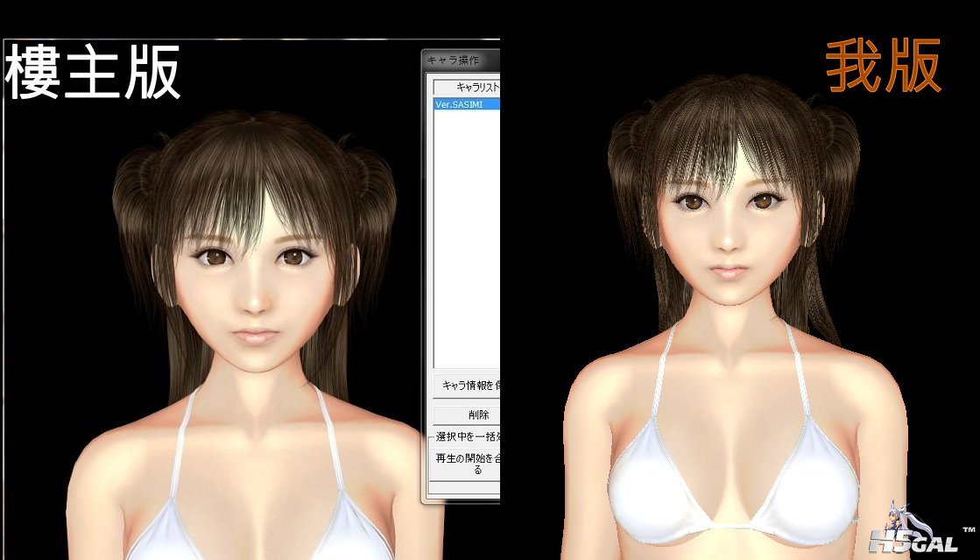The height and width of the screenshot is (560, 980).
Task: Select the Ver.SASIMI entry in the character list
Action: coord(465,104)
